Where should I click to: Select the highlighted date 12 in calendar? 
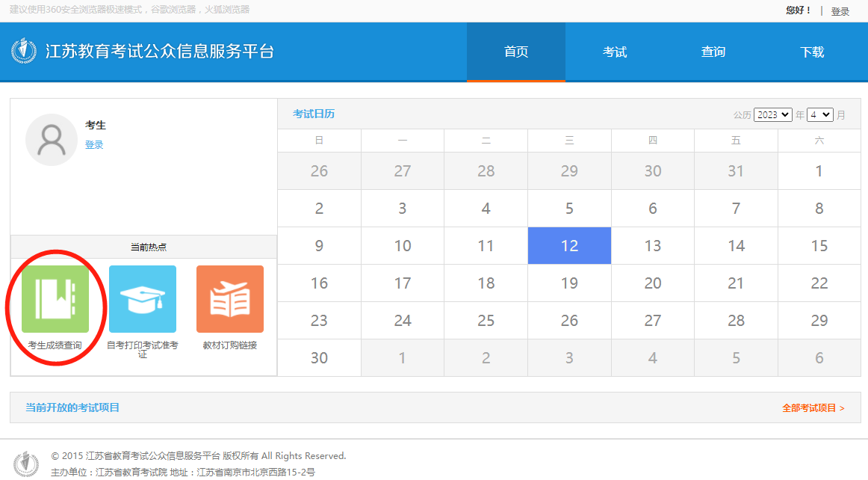tap(569, 246)
